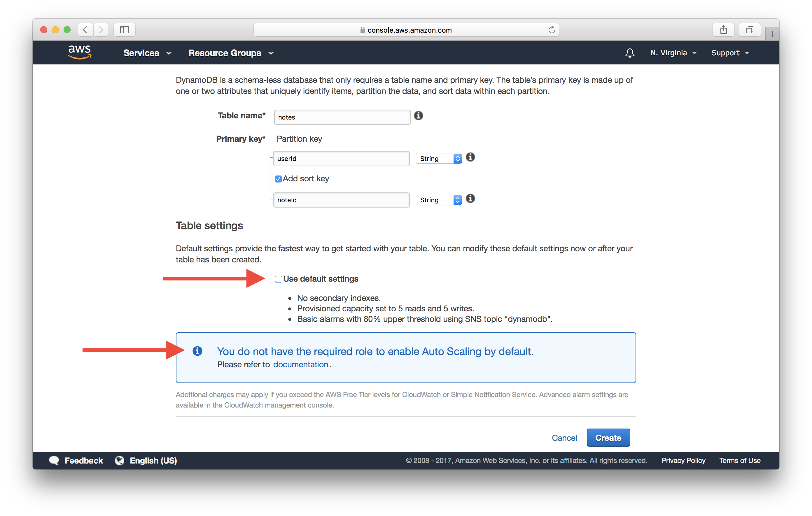The image size is (812, 516).
Task: Click info icon beside userId type selector
Action: (470, 157)
